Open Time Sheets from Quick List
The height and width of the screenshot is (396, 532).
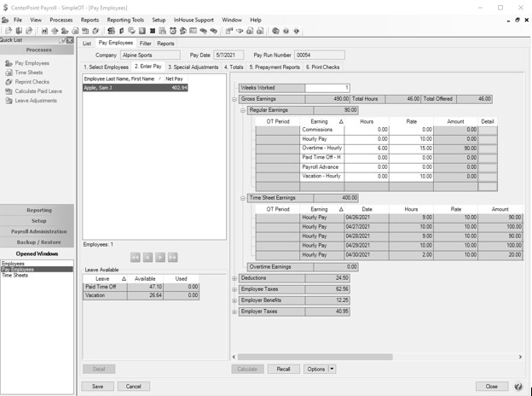coord(28,73)
